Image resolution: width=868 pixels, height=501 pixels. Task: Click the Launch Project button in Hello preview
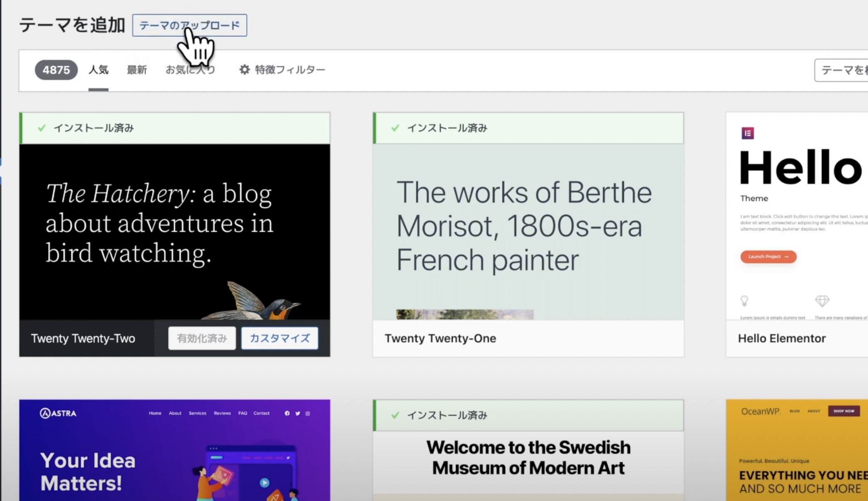pos(768,256)
